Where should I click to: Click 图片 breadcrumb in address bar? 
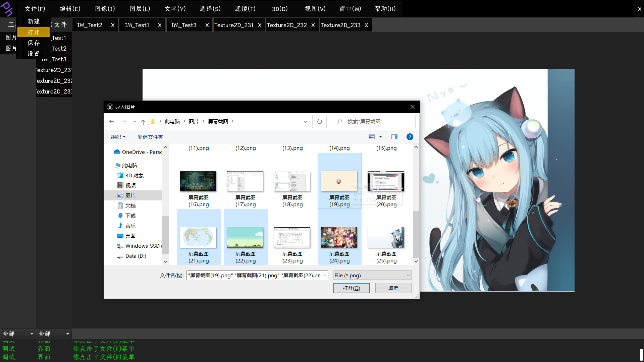[194, 121]
